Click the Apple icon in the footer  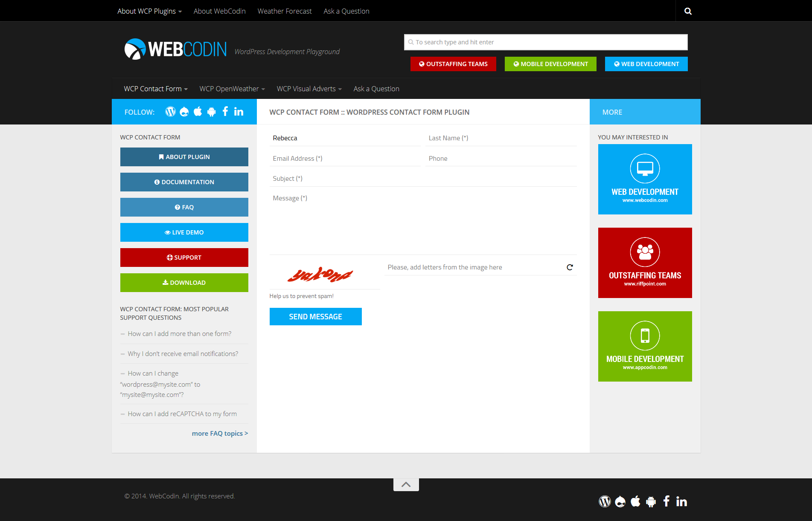(x=635, y=501)
